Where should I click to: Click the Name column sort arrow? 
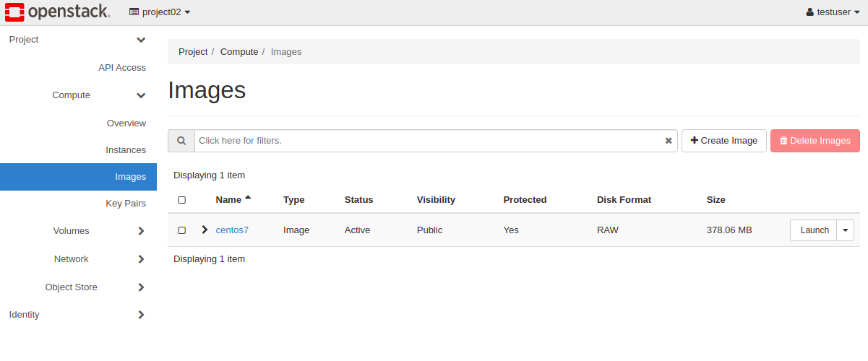tap(248, 197)
